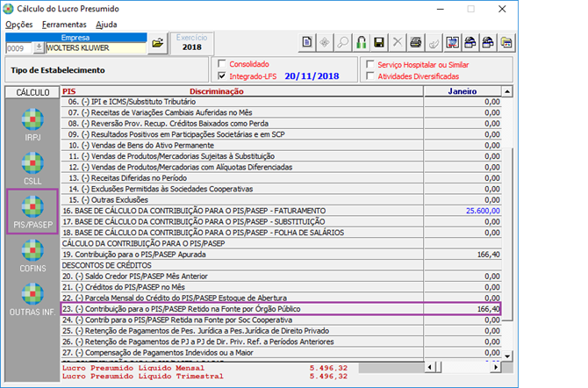Click the horizontal scrollbar right arrow
588x388 pixels.
pos(496,367)
